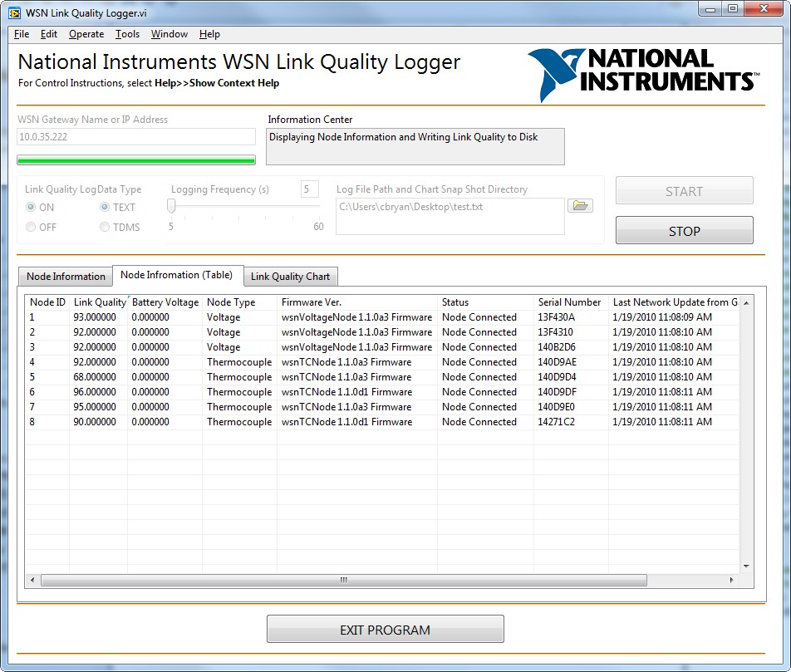Click the green gateway connection progress bar

click(136, 160)
